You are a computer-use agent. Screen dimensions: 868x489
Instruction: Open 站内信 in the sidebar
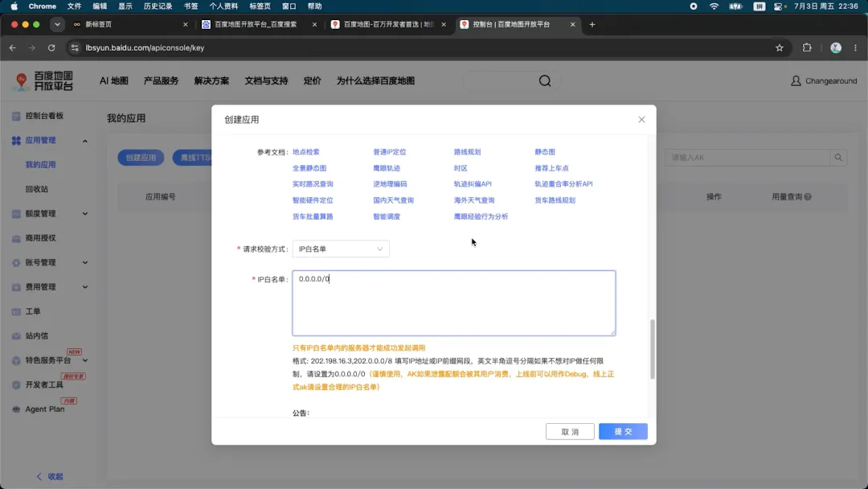tap(36, 335)
